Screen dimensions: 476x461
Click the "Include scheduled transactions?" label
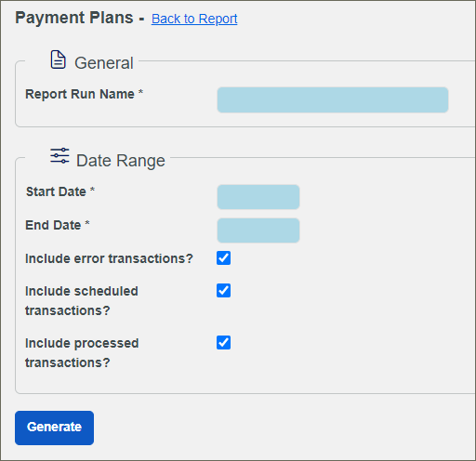click(82, 301)
